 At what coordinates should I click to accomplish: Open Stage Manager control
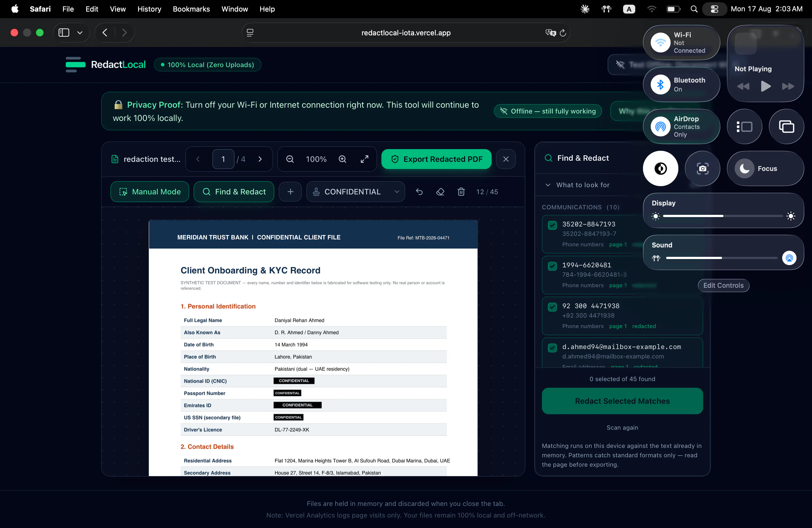[744, 126]
